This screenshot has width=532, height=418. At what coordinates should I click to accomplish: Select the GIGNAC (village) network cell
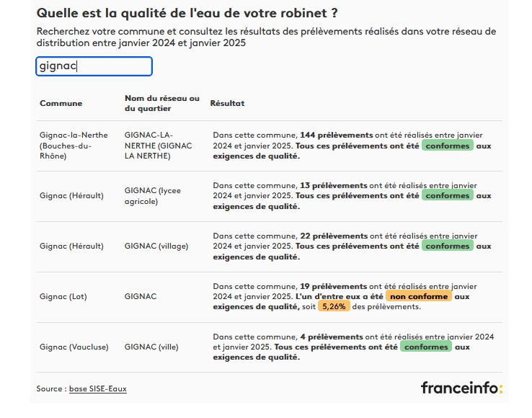156,246
